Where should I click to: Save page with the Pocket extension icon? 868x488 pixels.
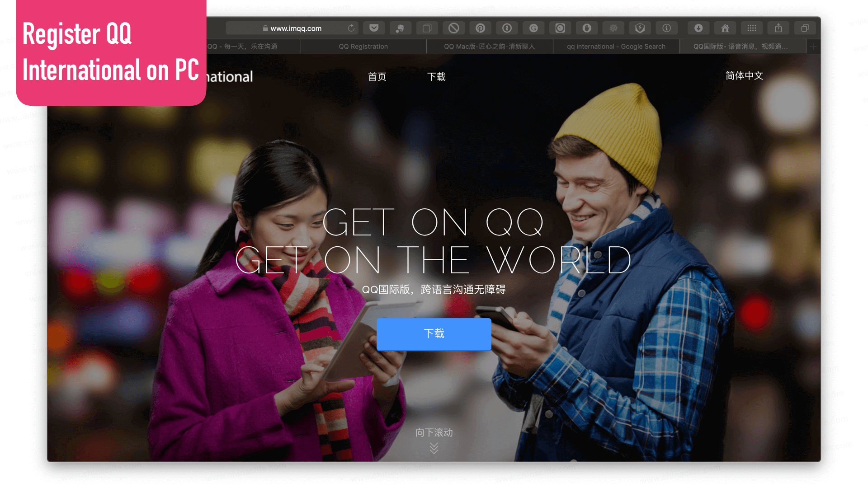pos(374,28)
